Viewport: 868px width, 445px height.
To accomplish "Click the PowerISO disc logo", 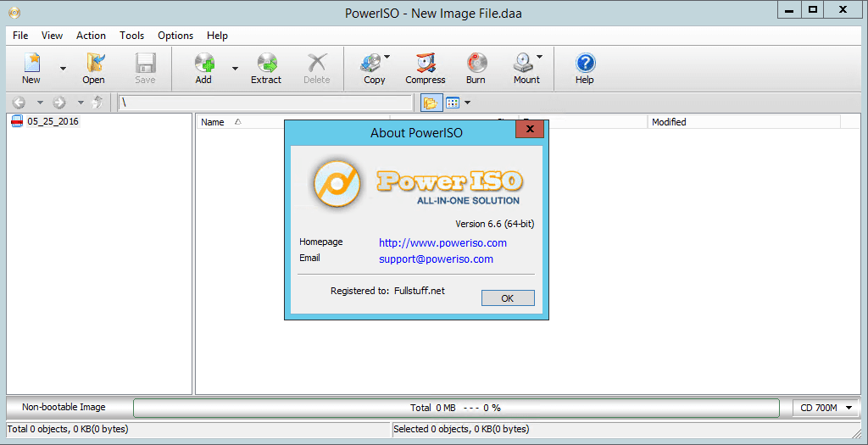I will [337, 182].
